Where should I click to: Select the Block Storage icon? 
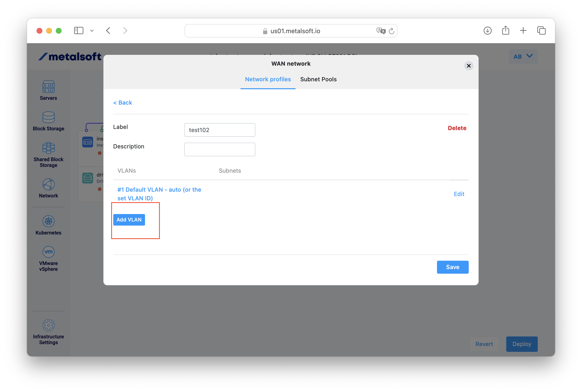[x=48, y=117]
